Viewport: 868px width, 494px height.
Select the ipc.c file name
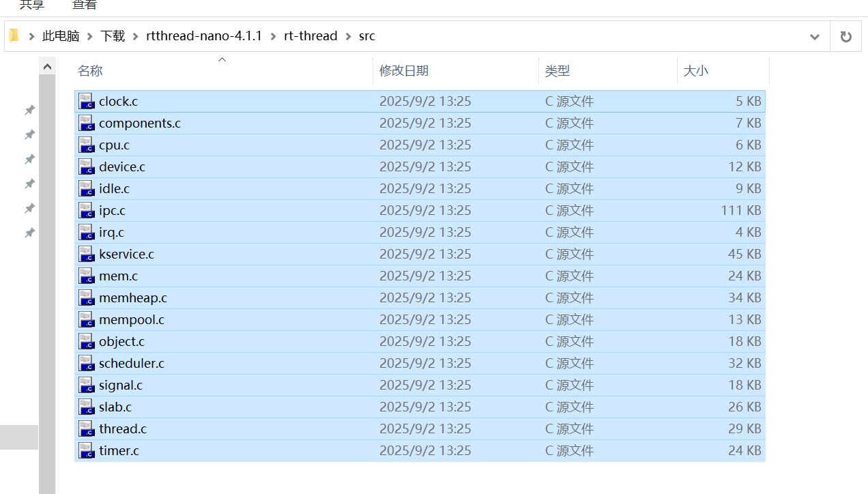tap(112, 210)
